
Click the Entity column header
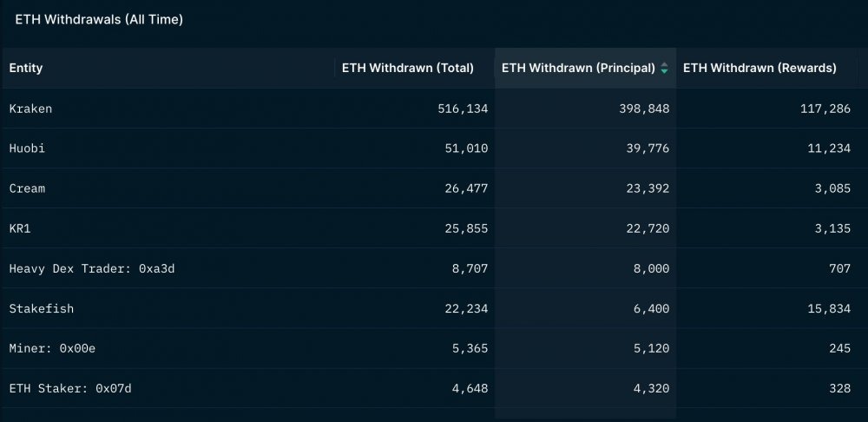(26, 68)
